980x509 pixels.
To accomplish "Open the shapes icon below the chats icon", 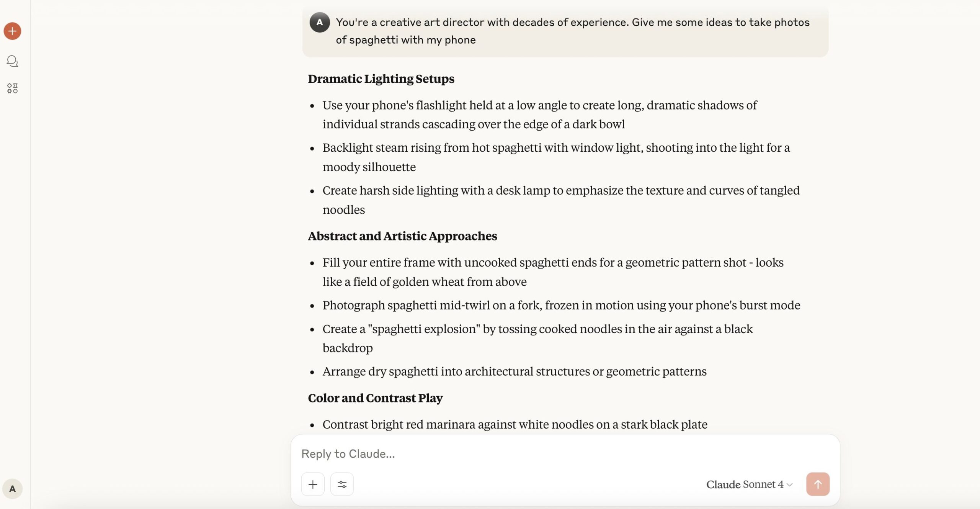I will [x=12, y=88].
